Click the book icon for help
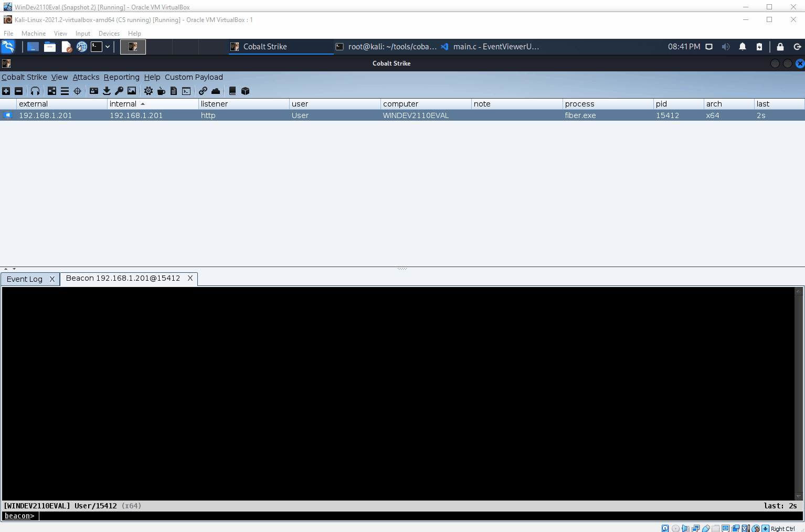The image size is (805, 532). [x=232, y=91]
